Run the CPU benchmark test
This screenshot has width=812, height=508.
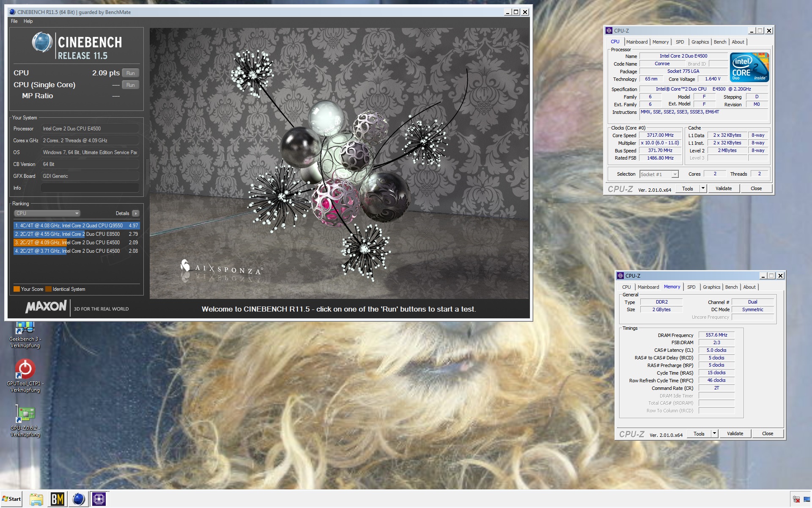[x=130, y=73]
